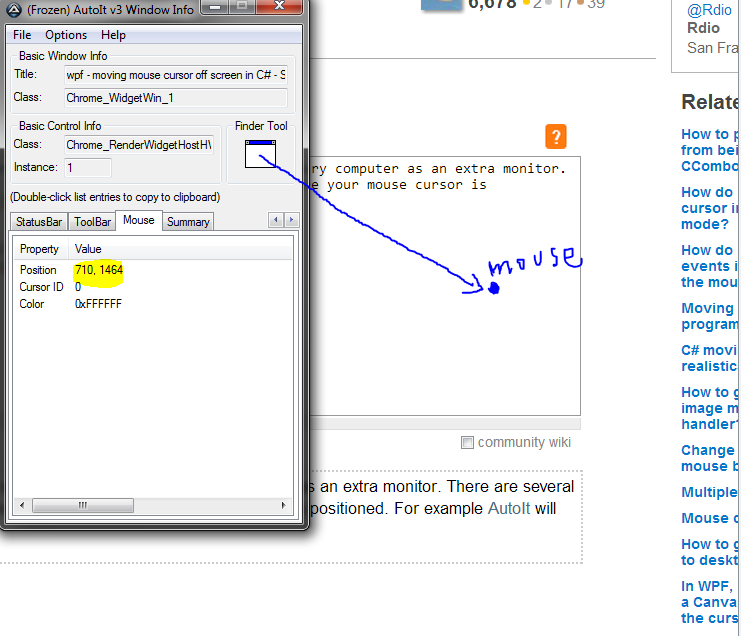
Task: Click the Title text field
Action: pos(176,75)
